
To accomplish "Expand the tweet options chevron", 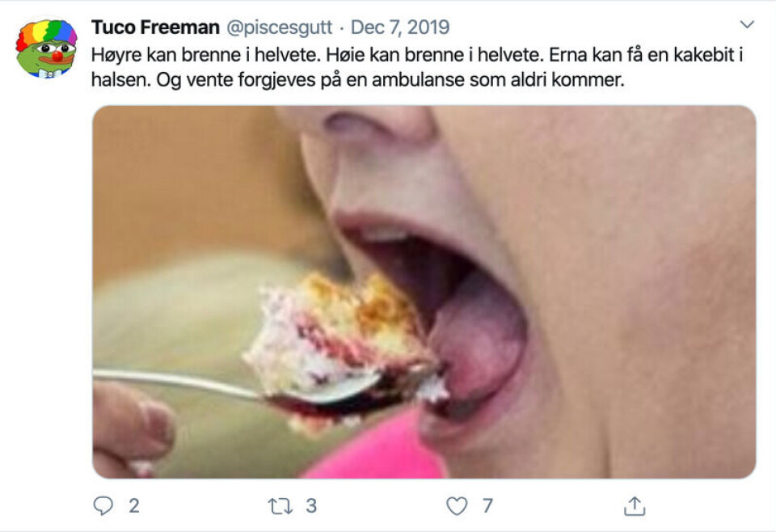I will click(x=747, y=23).
